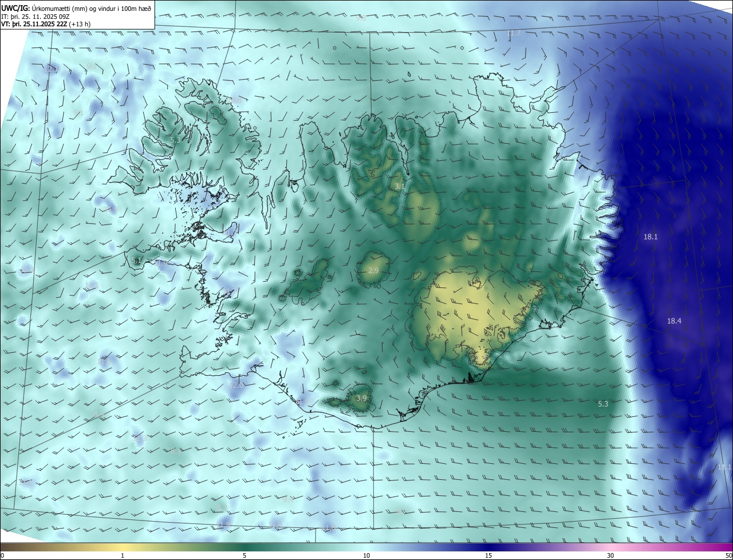This screenshot has width=733, height=560.
Task: Click the '3.9' value on the south coast glacier
Action: (361, 399)
